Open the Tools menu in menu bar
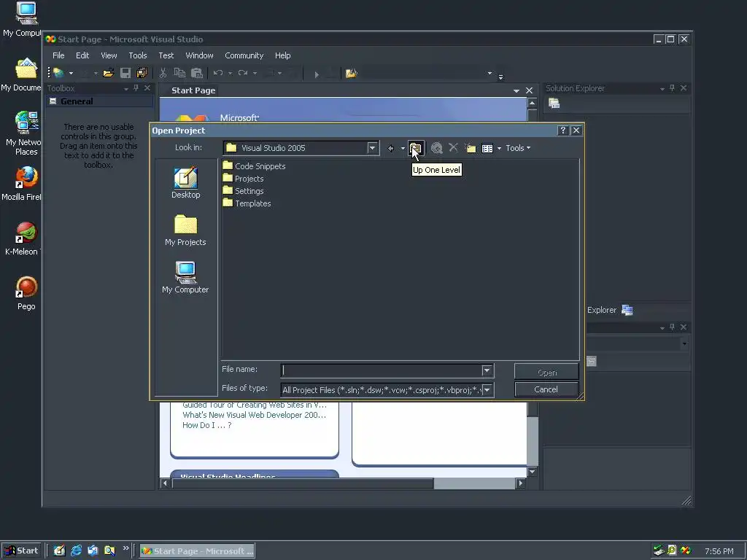The height and width of the screenshot is (560, 747). (x=138, y=55)
